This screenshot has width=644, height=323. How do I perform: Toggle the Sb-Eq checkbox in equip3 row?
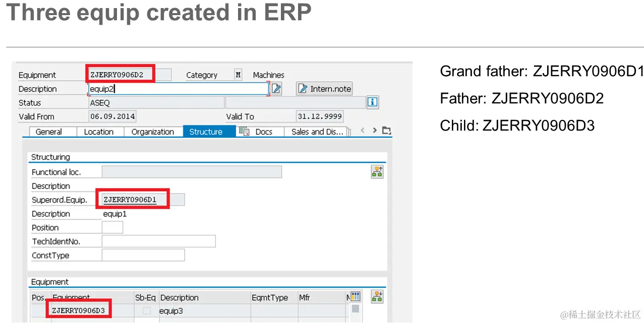click(147, 311)
